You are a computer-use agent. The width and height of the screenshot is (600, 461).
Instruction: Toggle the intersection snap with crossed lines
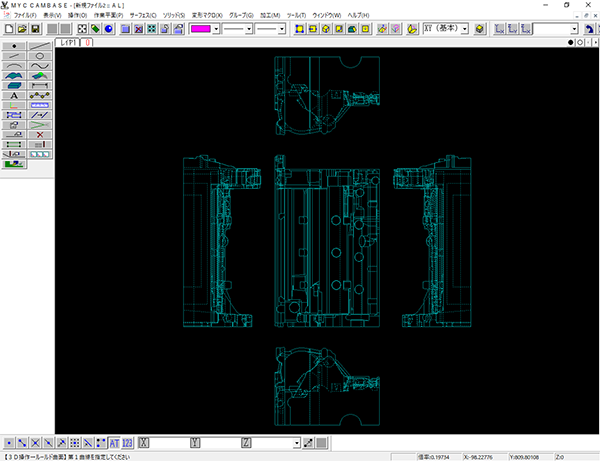pos(35,443)
